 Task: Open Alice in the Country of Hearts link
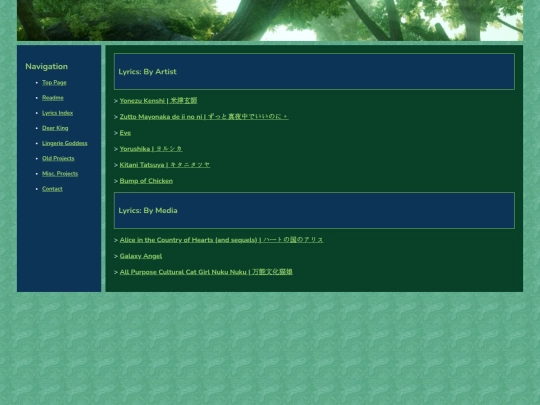click(x=221, y=240)
